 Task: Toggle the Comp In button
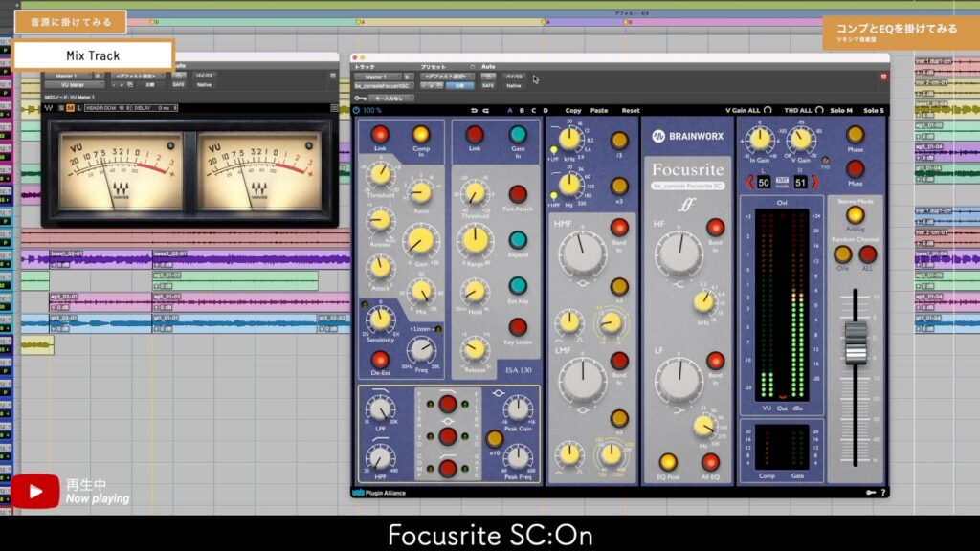click(x=421, y=134)
